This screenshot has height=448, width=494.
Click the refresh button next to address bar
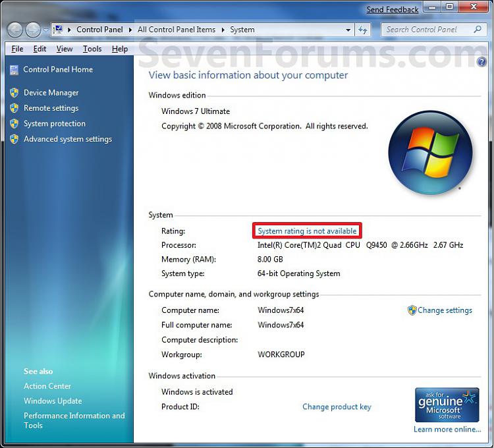pyautogui.click(x=363, y=30)
